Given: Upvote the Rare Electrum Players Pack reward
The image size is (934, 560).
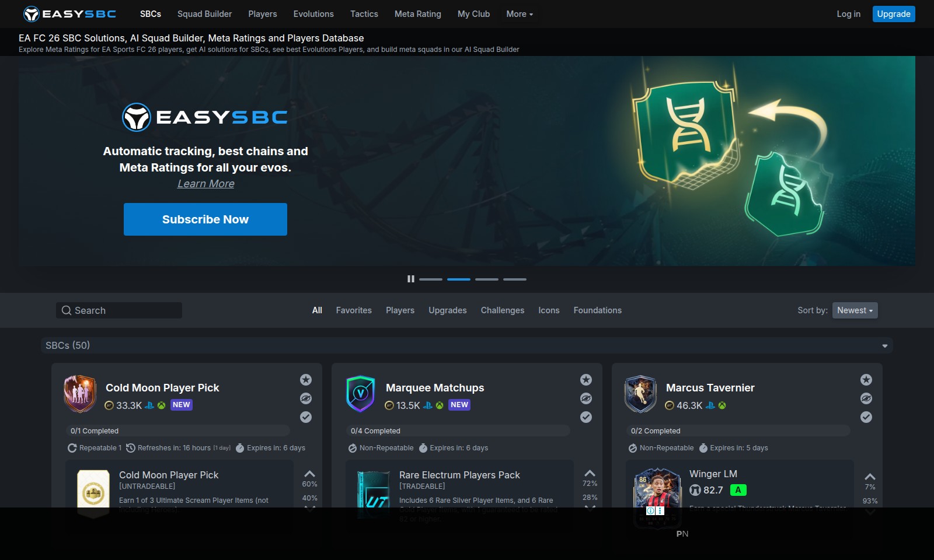Looking at the screenshot, I should [x=590, y=473].
